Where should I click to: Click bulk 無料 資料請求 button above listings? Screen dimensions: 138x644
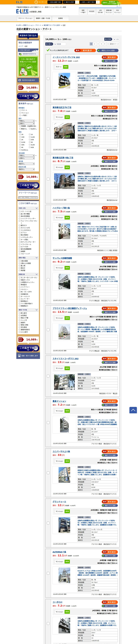pos(85,50)
